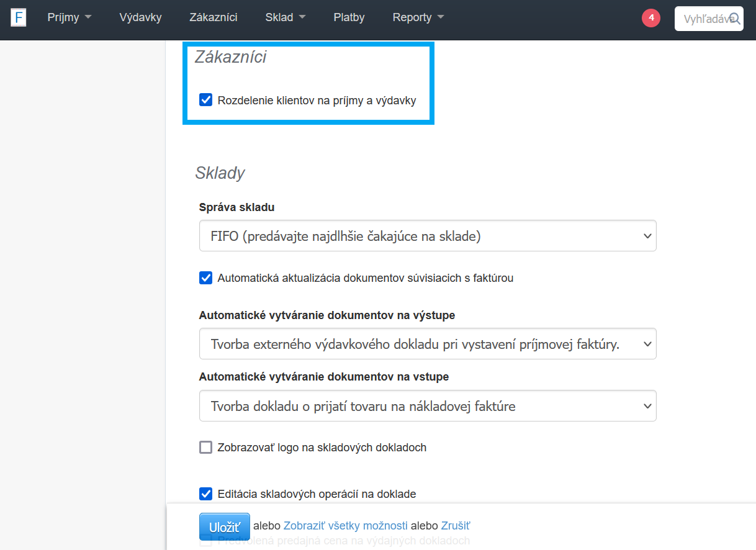Expand the Sklad dropdown menu
756x550 pixels.
coord(286,17)
